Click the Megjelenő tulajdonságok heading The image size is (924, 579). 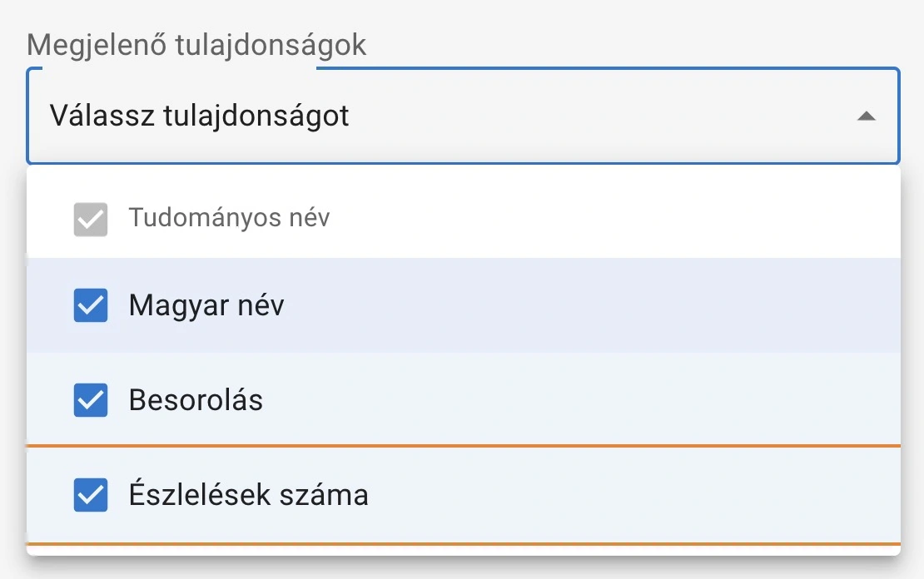pos(196,45)
